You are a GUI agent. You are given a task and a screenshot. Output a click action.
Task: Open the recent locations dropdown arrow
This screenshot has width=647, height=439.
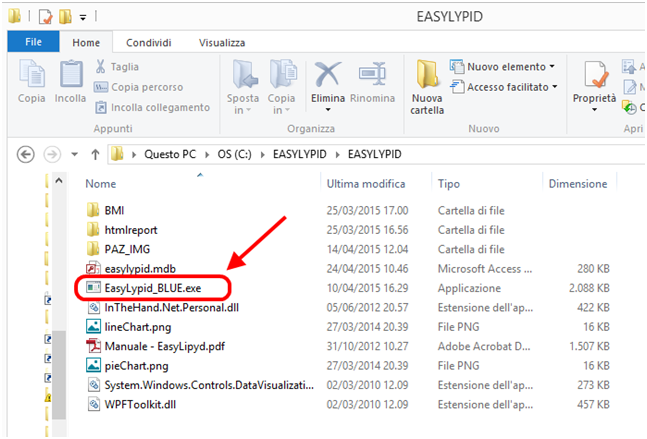(75, 155)
